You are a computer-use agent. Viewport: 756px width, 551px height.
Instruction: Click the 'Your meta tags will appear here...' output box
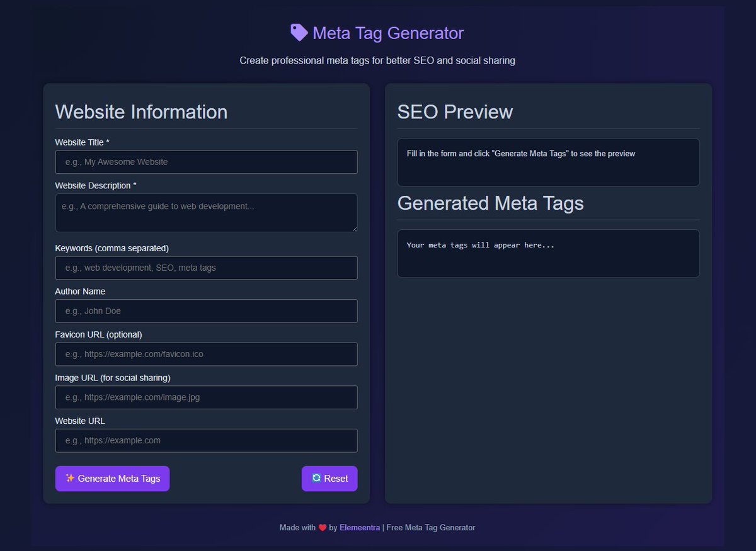tap(548, 253)
